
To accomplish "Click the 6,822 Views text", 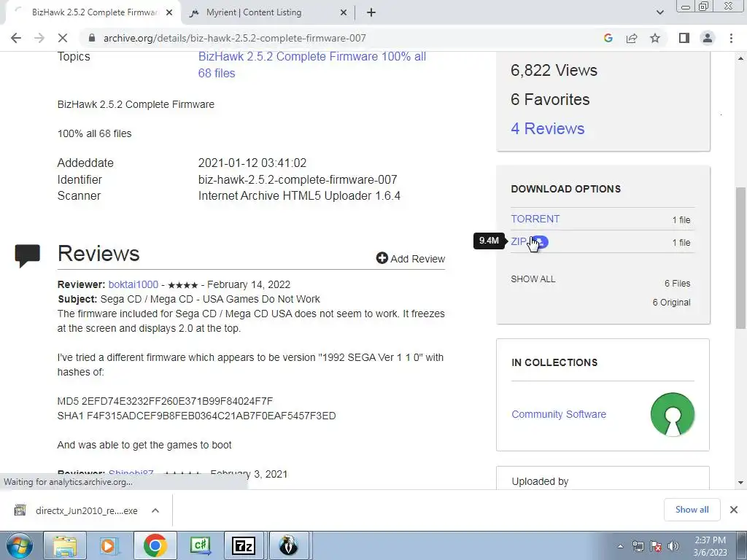I will [554, 71].
